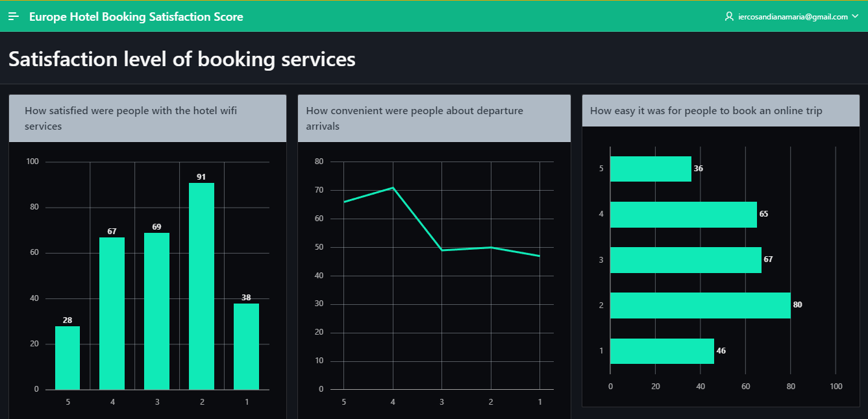Image resolution: width=868 pixels, height=419 pixels.
Task: Click the wifi bar with value 69
Action: [156, 311]
